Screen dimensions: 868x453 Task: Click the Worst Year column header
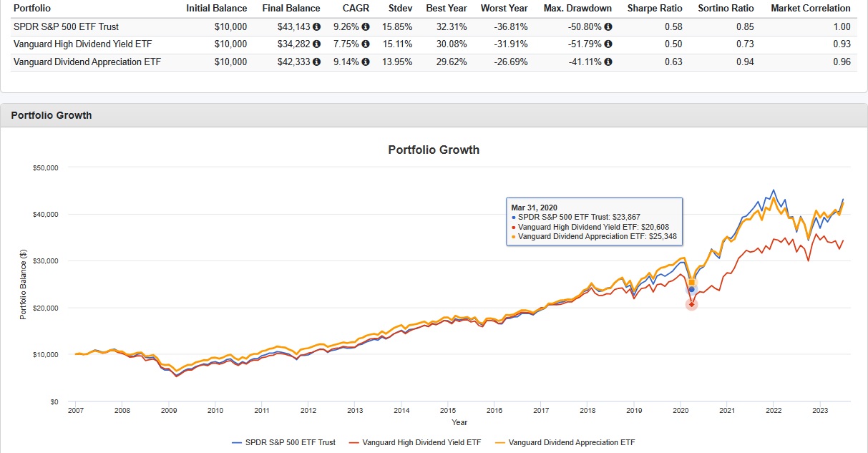(x=504, y=9)
